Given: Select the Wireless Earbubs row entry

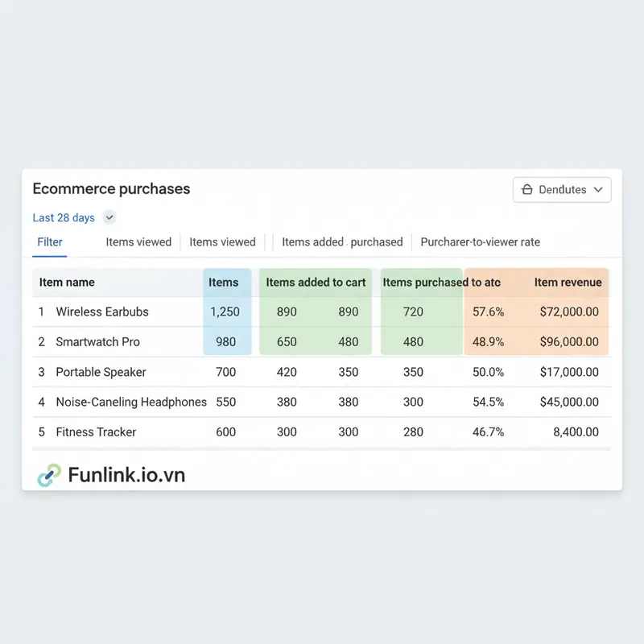Looking at the screenshot, I should [103, 312].
